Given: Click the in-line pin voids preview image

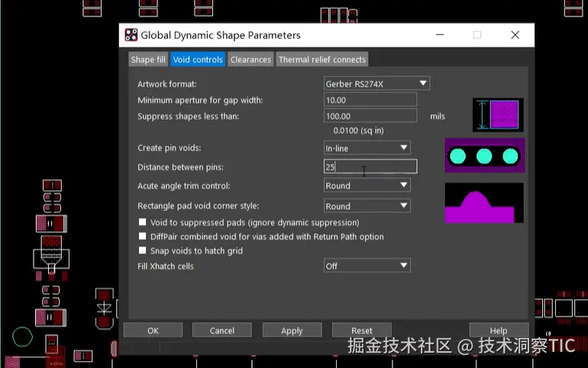Looking at the screenshot, I should pyautogui.click(x=484, y=156).
